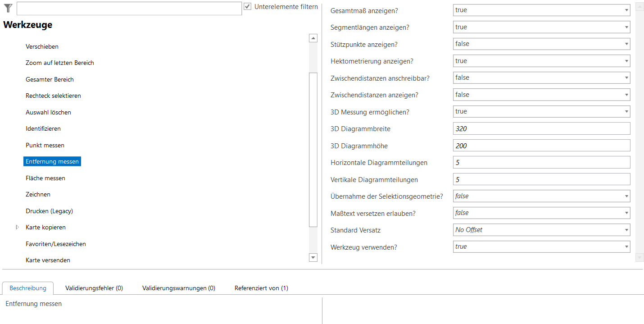Screen dimensions: 644x324
Task: Select Fläche messen tool entry
Action: click(45, 178)
